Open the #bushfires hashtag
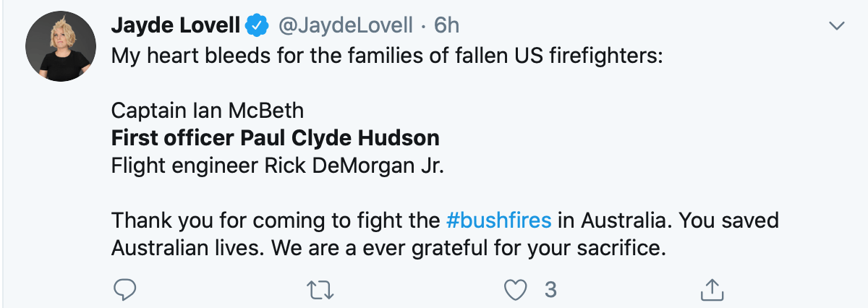This screenshot has width=868, height=308. pyautogui.click(x=499, y=220)
